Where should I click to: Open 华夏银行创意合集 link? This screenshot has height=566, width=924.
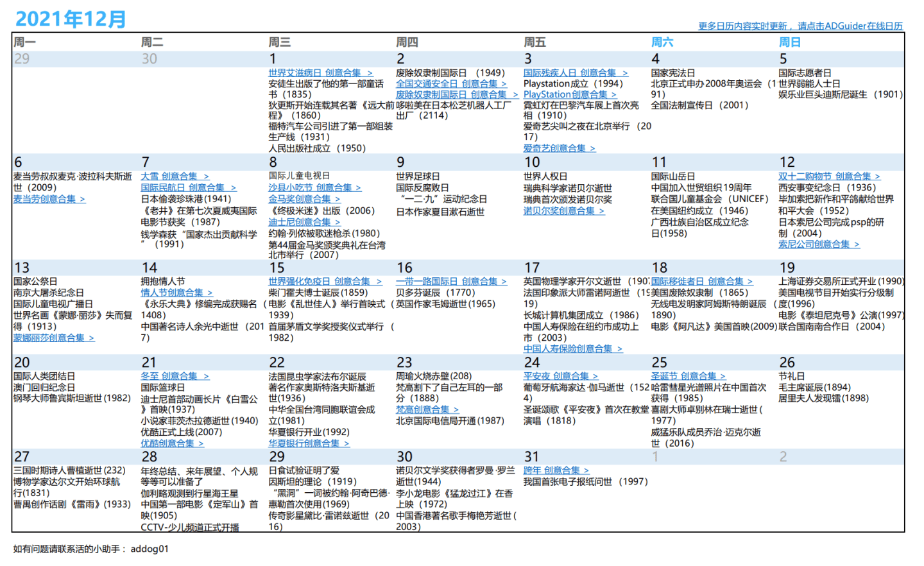pyautogui.click(x=309, y=443)
